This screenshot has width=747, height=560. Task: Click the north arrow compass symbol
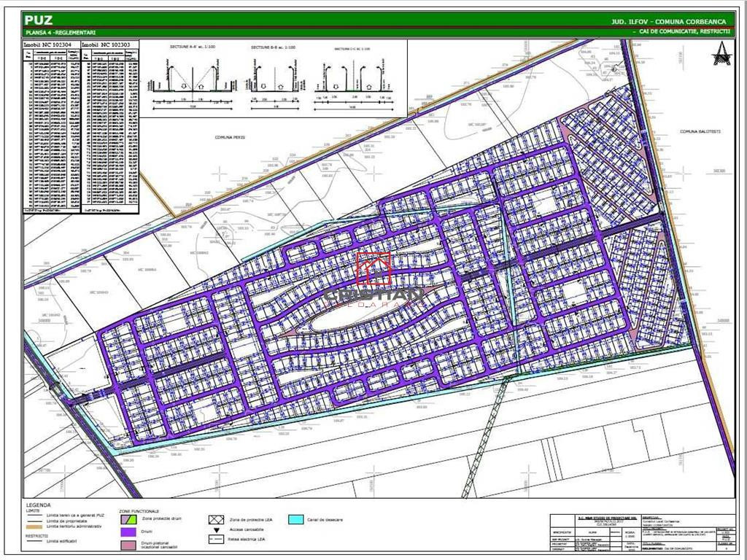click(x=721, y=55)
